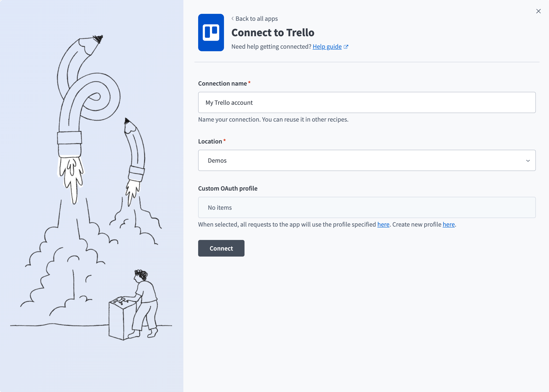Click the external link icon beside Help guide

(346, 47)
